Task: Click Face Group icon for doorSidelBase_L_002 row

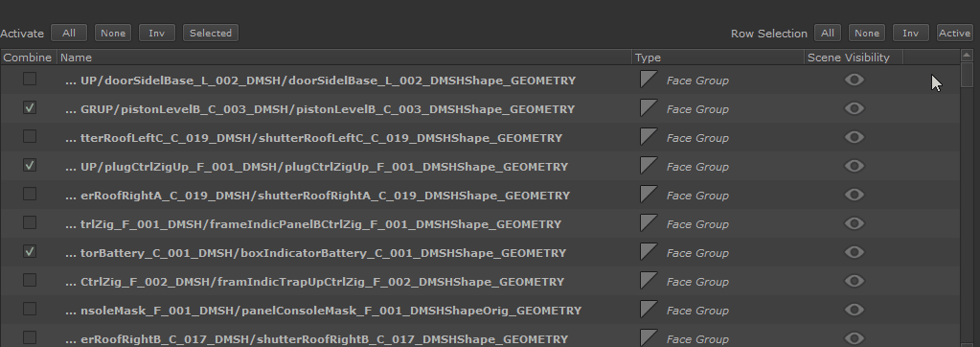Action: 649,80
